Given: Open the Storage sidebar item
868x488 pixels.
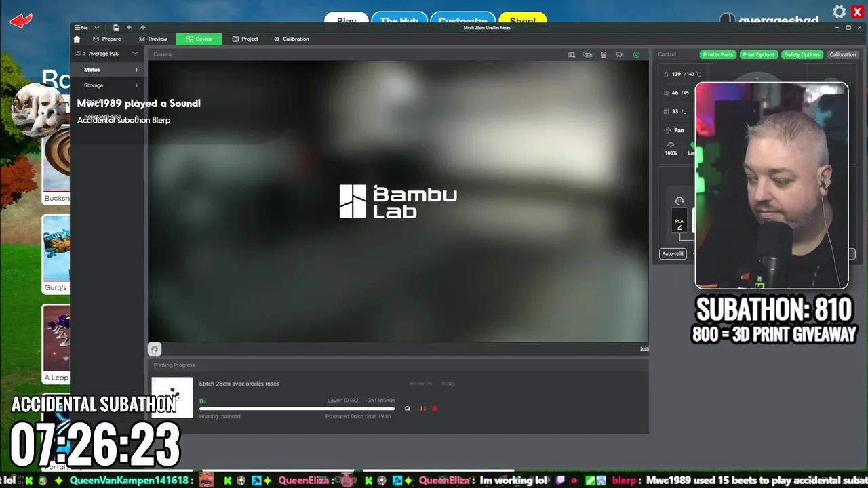Looking at the screenshot, I should coord(108,85).
